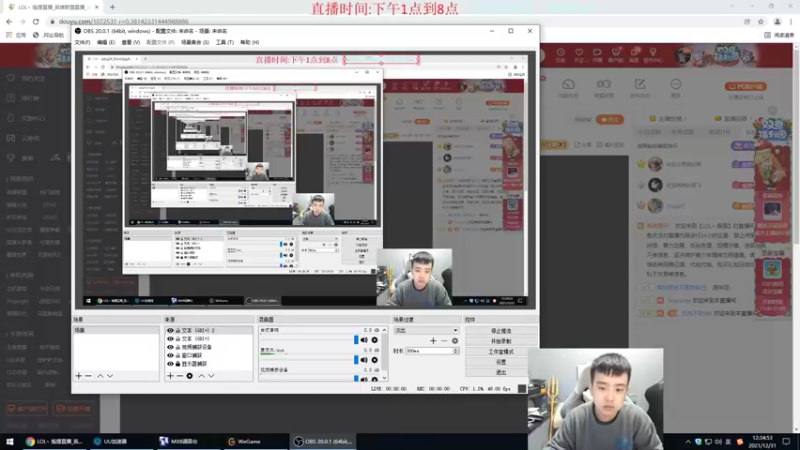Toggle visibility of 视频捕获设备 source
Image resolution: width=800 pixels, height=450 pixels.
(170, 347)
